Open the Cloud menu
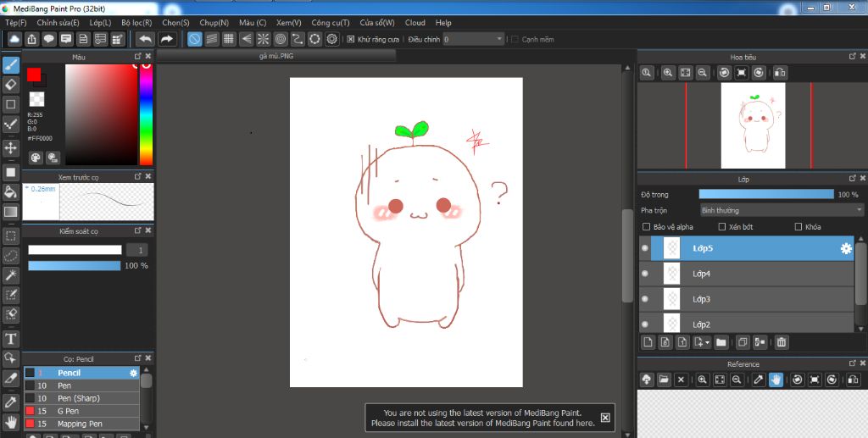 (x=415, y=23)
